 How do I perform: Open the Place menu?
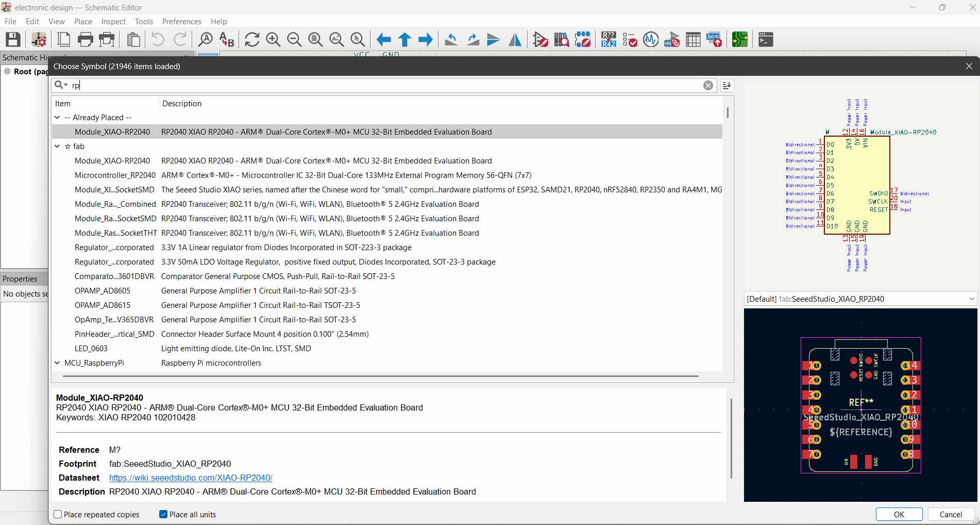pyautogui.click(x=83, y=21)
